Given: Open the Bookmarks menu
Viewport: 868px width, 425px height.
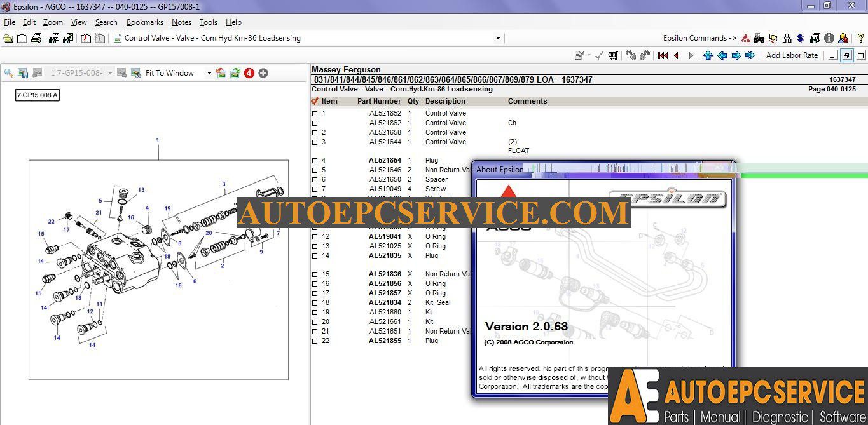Looking at the screenshot, I should (x=144, y=22).
